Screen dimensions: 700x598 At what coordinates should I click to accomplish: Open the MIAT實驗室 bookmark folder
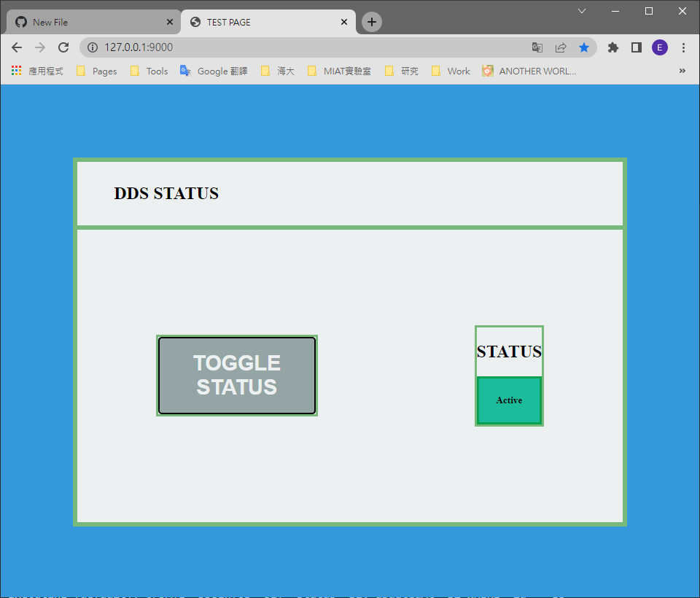(x=339, y=71)
